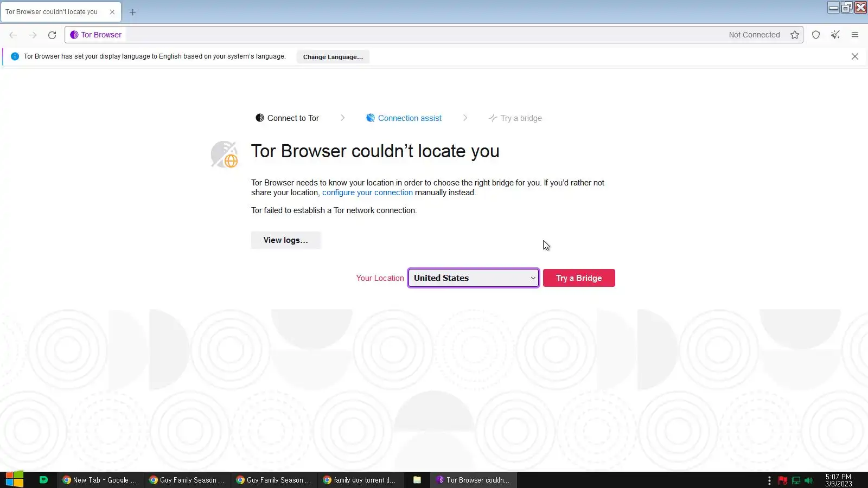Viewport: 868px width, 488px height.
Task: Select the 'Tor Browser couldn't locate you' tab
Action: point(61,12)
